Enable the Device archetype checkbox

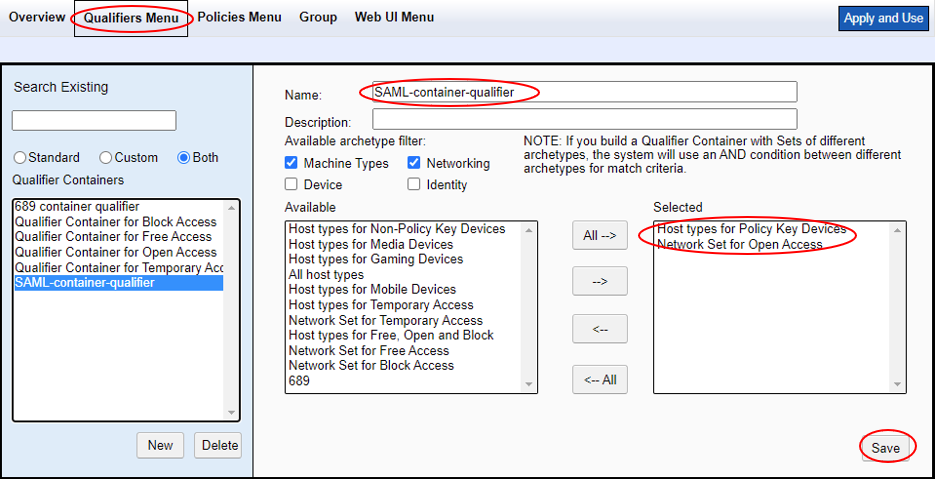[x=291, y=185]
